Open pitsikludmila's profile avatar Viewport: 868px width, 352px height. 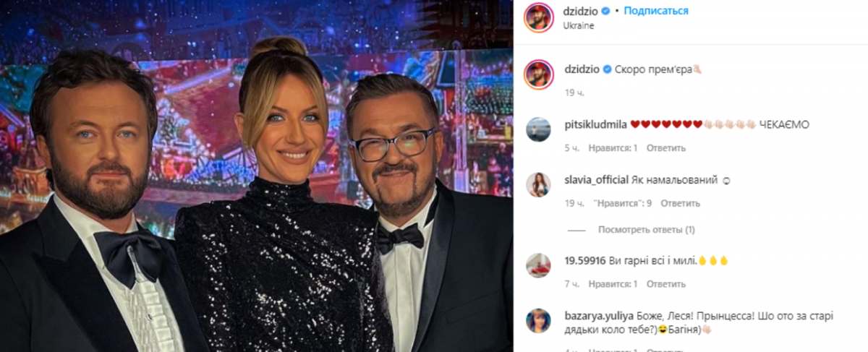[x=540, y=130]
